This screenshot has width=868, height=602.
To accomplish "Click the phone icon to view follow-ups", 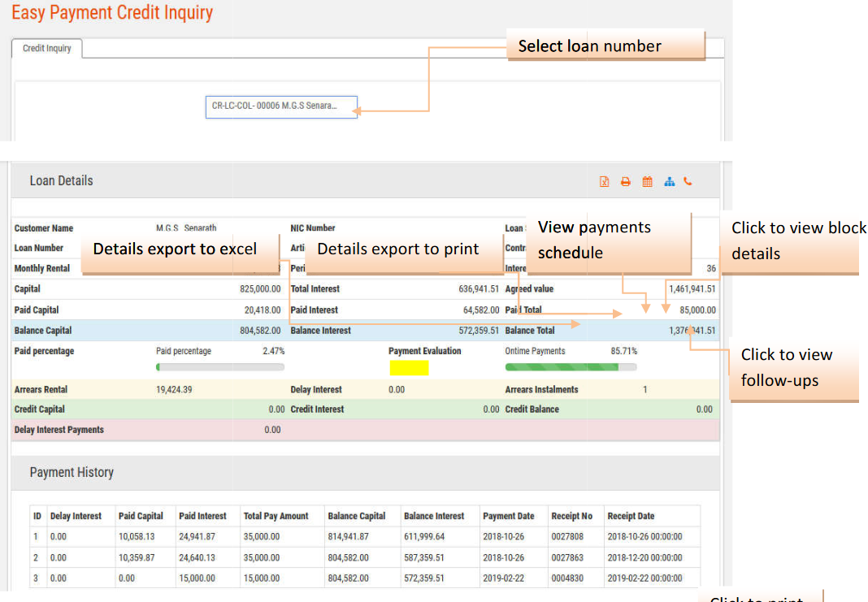I will [688, 181].
